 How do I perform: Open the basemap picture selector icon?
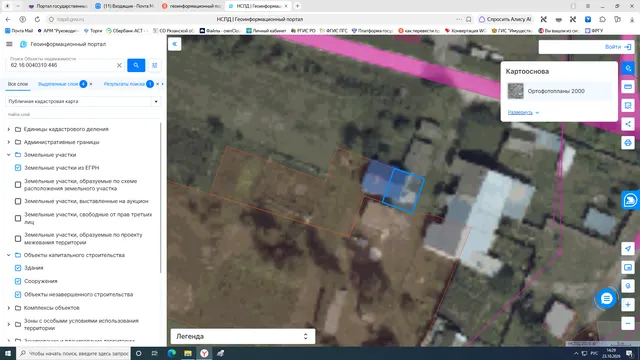coord(628,267)
